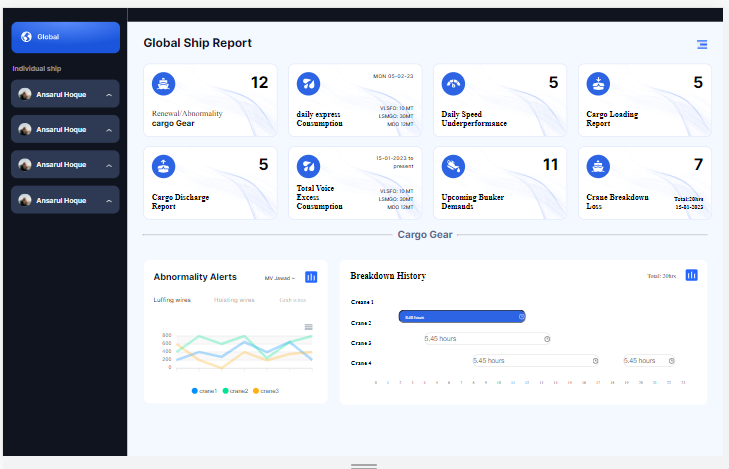Click the 'daily express Consumption' card title
Screen dimensions: 729x469
(x=319, y=119)
